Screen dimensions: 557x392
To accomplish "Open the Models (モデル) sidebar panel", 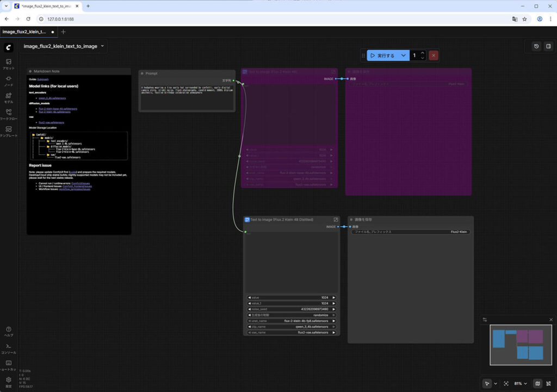I will (9, 98).
